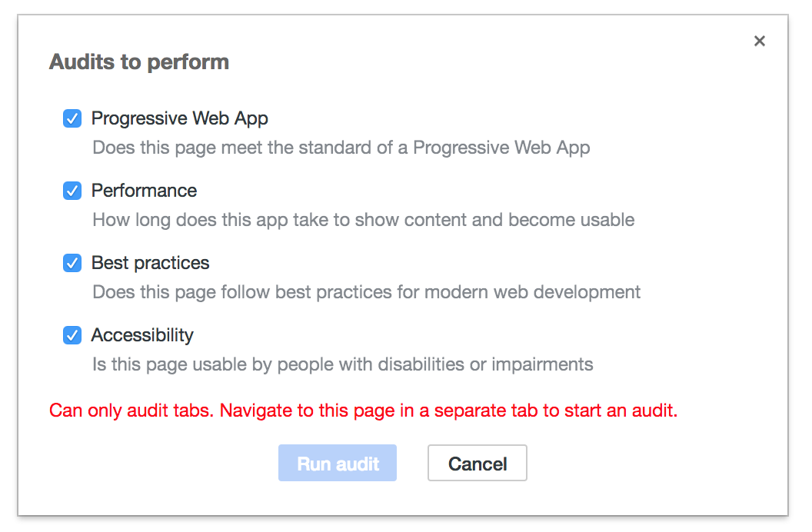Click the blue Progressive Web App checkmark

coord(72,118)
